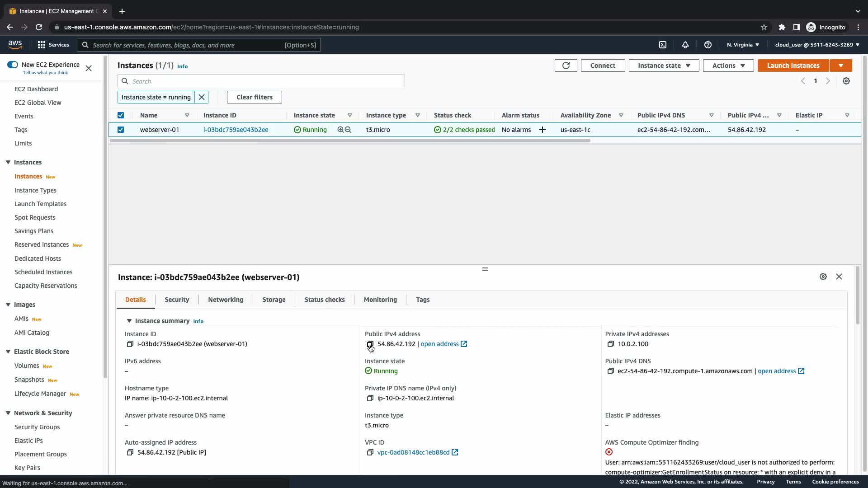Image resolution: width=868 pixels, height=488 pixels.
Task: Open the Instance state dropdown
Action: 664,66
